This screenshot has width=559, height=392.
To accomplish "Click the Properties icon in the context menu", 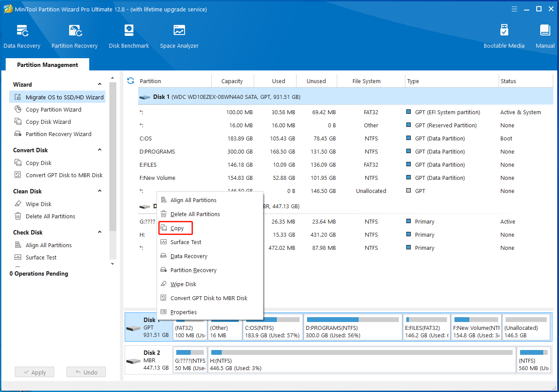I will click(x=164, y=312).
